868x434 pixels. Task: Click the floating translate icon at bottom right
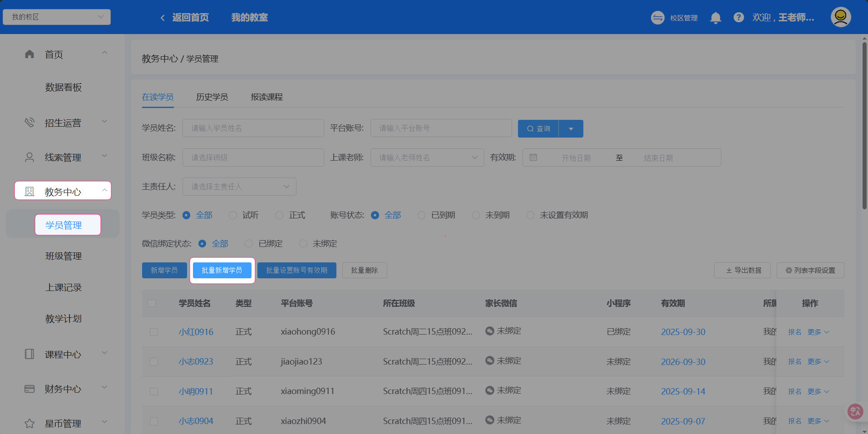(x=855, y=411)
